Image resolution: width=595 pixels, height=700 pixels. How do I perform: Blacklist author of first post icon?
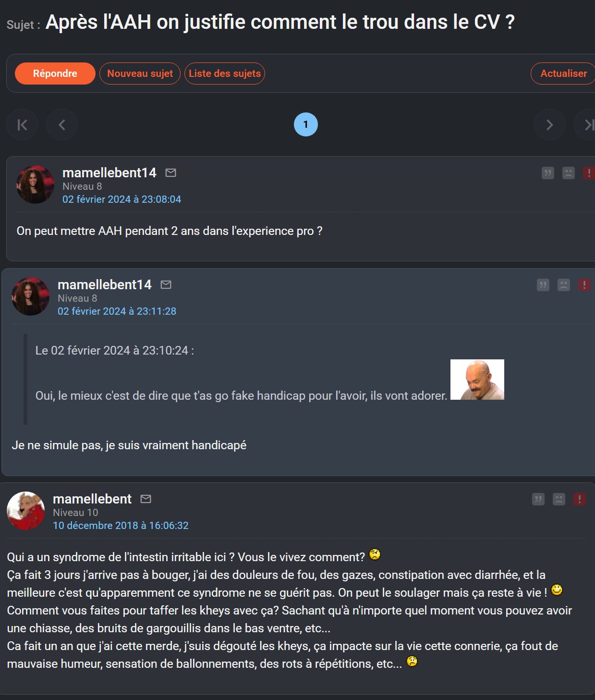tap(569, 173)
